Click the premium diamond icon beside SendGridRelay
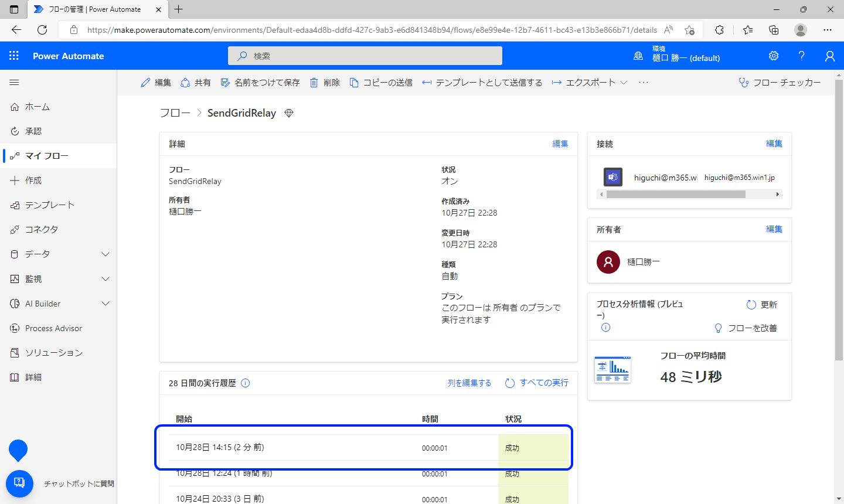The image size is (844, 504). point(288,113)
